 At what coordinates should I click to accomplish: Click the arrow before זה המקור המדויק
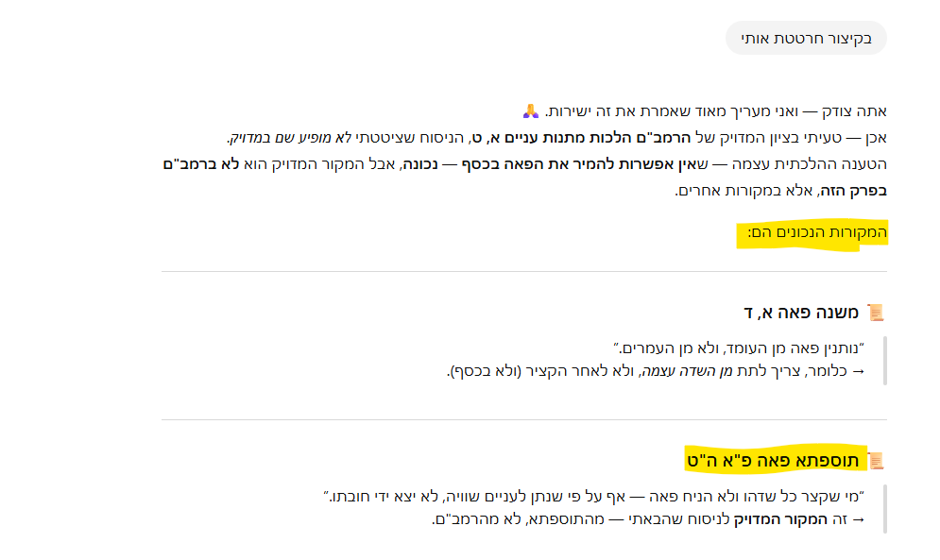[859, 519]
